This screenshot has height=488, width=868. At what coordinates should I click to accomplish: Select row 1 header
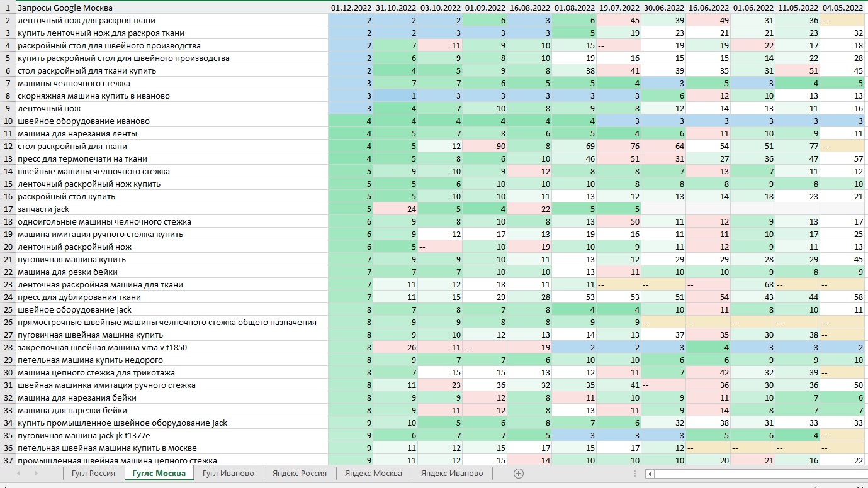[x=8, y=8]
